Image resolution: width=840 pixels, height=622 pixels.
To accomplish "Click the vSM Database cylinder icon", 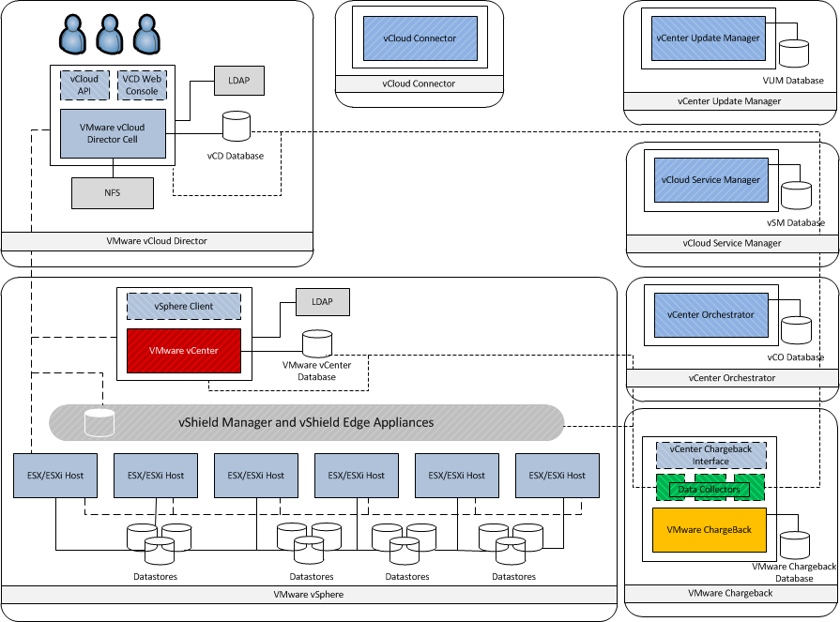I will [x=796, y=195].
